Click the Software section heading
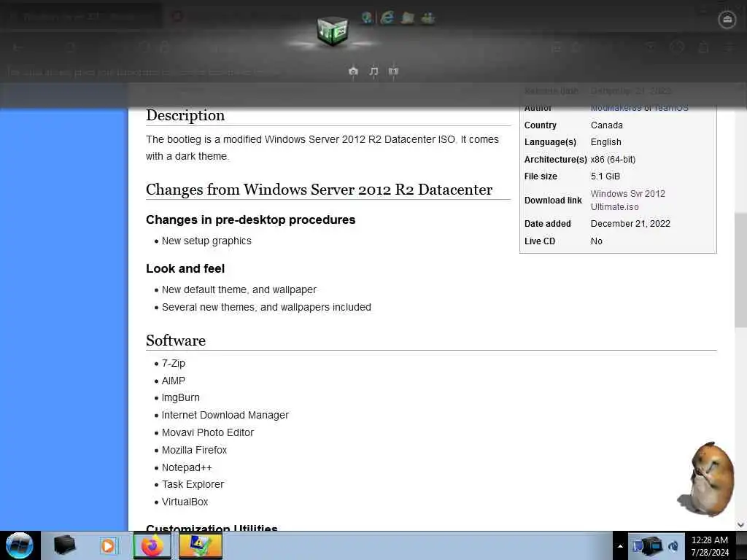Viewport: 747px width, 560px height. (176, 341)
